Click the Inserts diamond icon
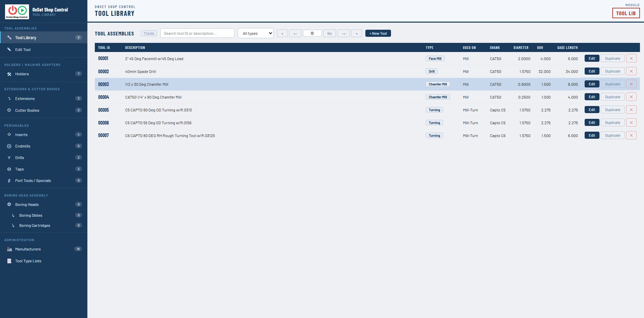Screen dimensions: 644x318 [x=9, y=135]
